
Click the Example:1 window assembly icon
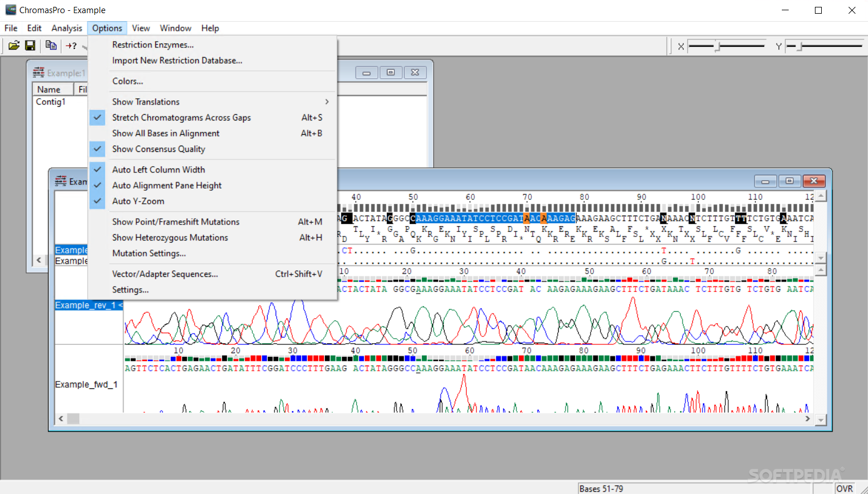[38, 73]
